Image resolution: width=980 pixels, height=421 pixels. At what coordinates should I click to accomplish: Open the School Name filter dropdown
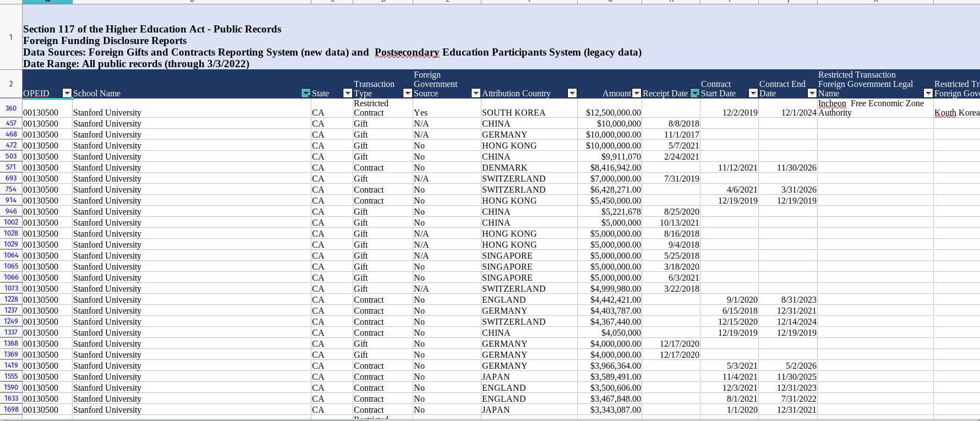(306, 94)
